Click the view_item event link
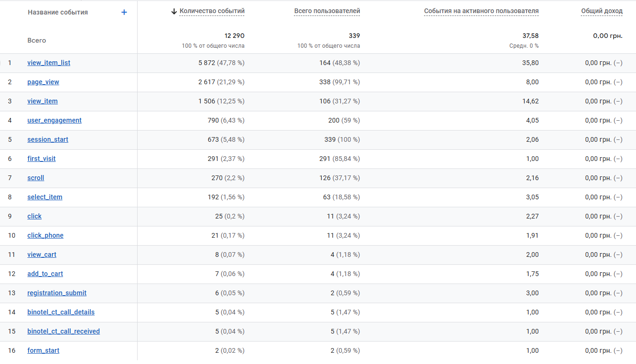The height and width of the screenshot is (364, 636). 43,101
